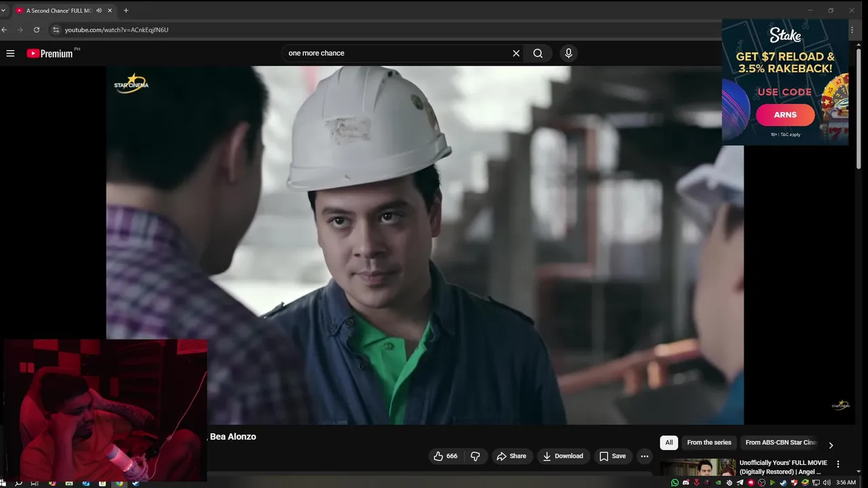This screenshot has height=488, width=868.
Task: Open the YouTube hamburger guide menu
Action: (x=10, y=53)
